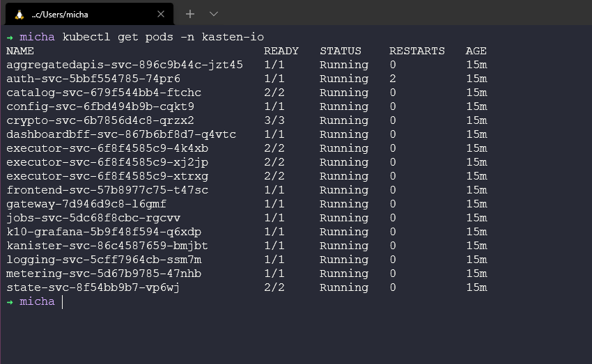The width and height of the screenshot is (592, 364).
Task: Close the ..c/Users/micha terminal tab
Action: (161, 14)
